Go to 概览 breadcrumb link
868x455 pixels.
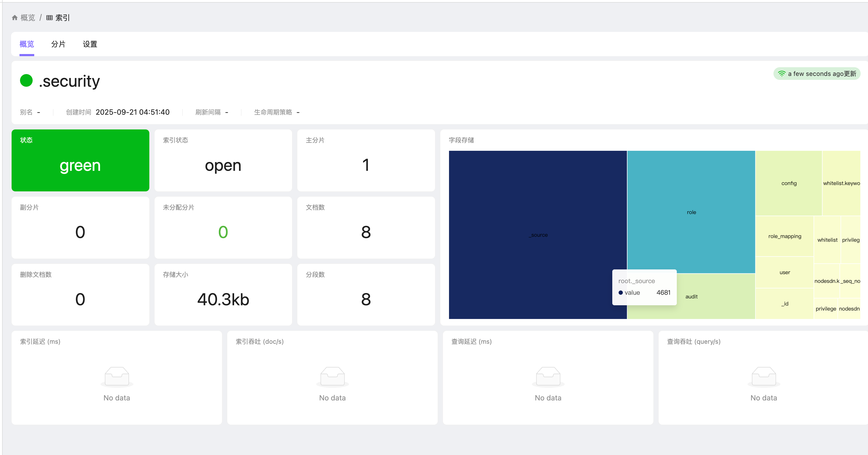(28, 18)
